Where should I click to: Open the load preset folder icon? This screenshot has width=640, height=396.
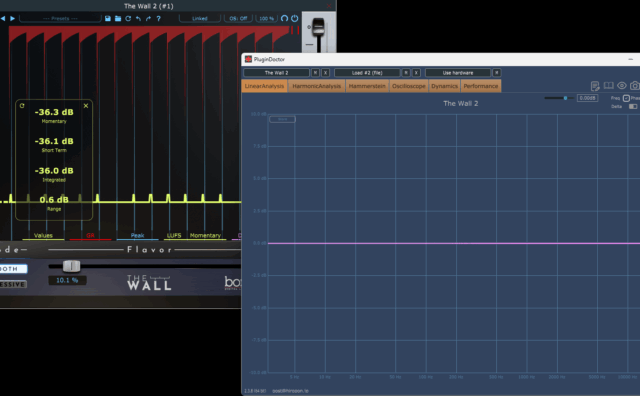click(118, 18)
